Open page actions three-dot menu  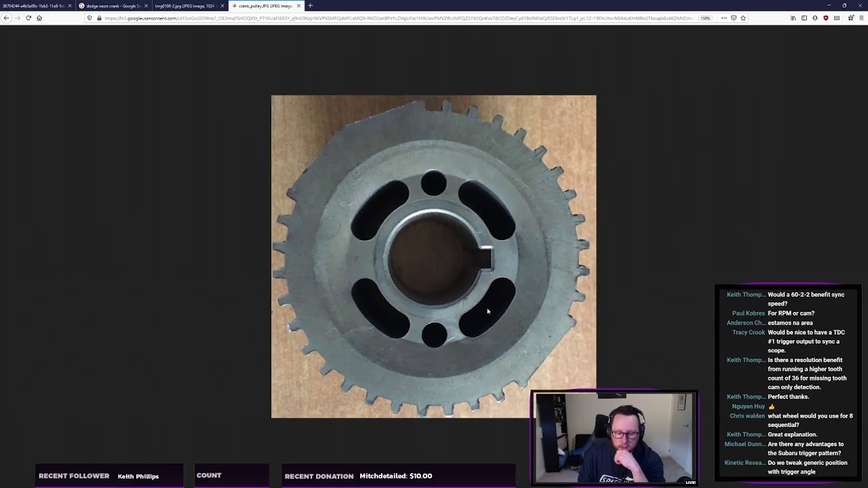pos(724,18)
